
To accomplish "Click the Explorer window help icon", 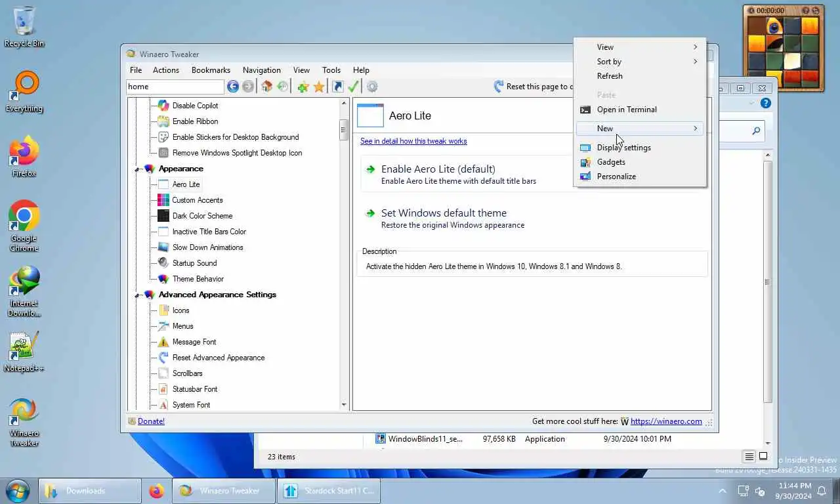I will tap(765, 104).
